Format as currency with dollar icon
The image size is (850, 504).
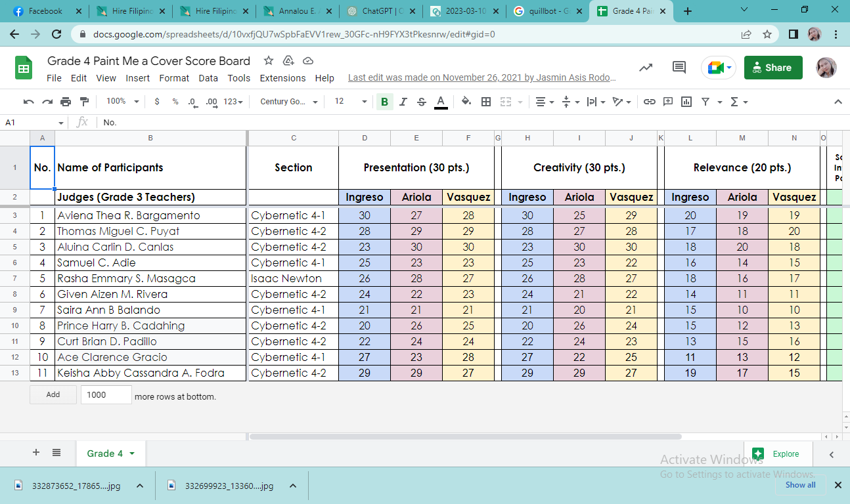click(x=157, y=102)
